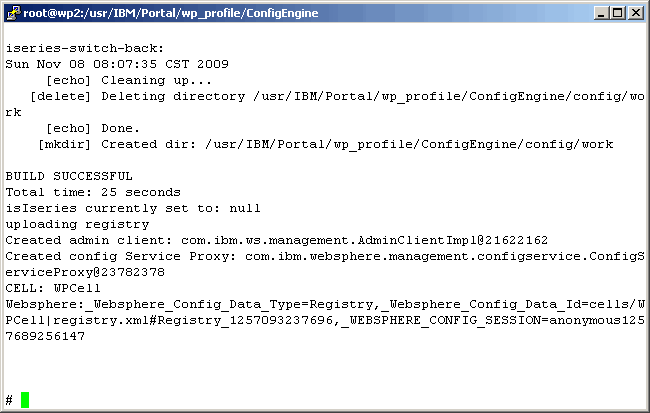The image size is (650, 413).
Task: Click the [echo] Cleaning up line
Action: coord(130,80)
